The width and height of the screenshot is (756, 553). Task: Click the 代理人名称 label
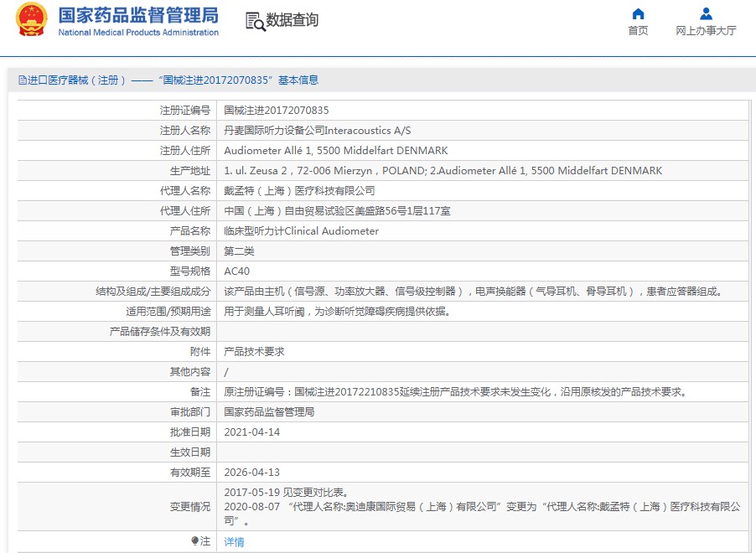[185, 191]
